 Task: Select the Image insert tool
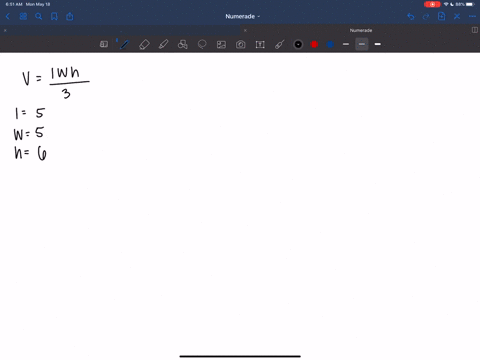tap(221, 44)
